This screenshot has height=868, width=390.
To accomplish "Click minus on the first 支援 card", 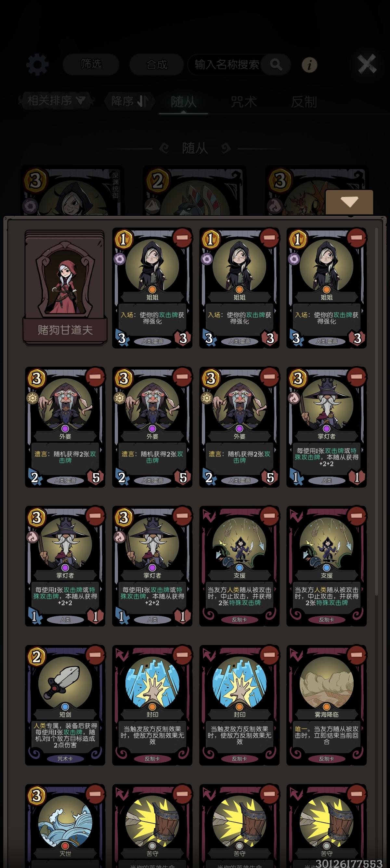I will [x=269, y=516].
